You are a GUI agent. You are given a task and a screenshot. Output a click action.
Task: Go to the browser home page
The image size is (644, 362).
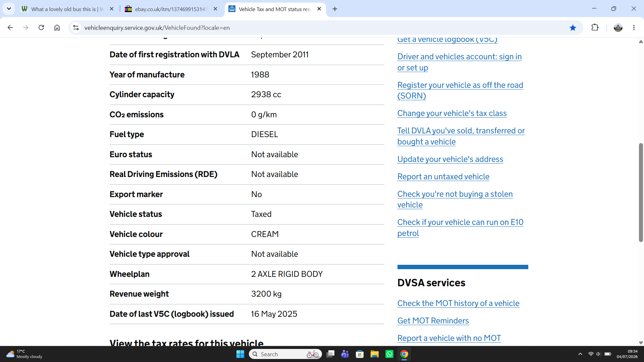click(x=57, y=27)
